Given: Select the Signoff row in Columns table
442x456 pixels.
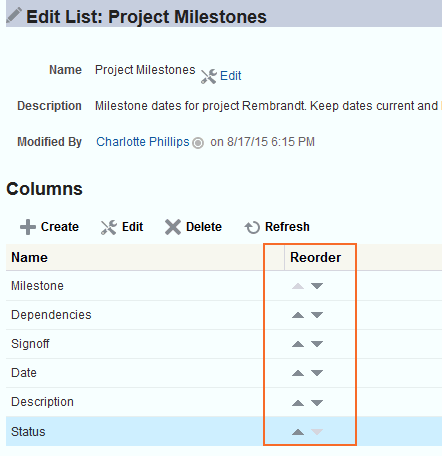Looking at the screenshot, I should (224, 344).
